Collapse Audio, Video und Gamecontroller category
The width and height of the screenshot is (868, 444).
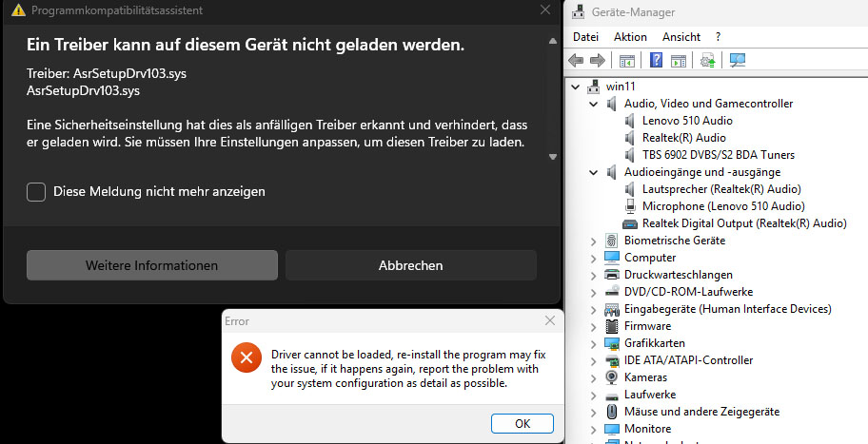point(594,104)
